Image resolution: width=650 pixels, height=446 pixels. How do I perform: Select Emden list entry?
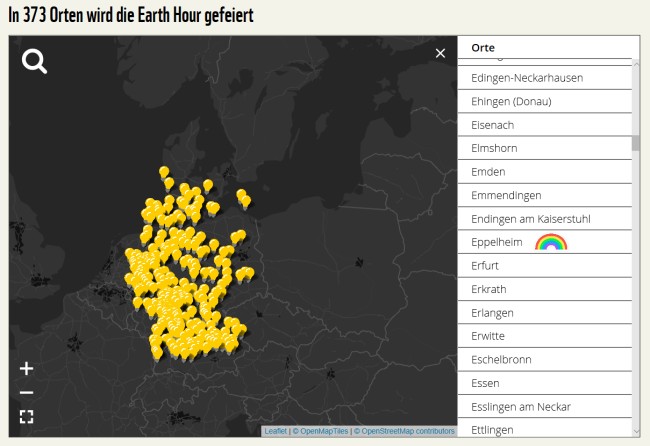click(x=488, y=172)
